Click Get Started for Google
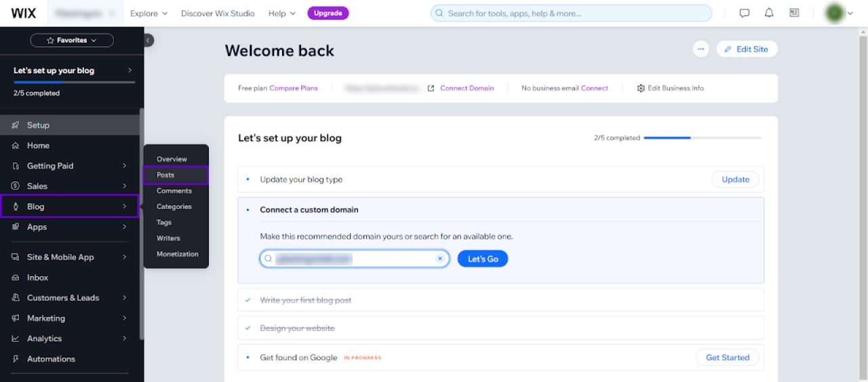 click(x=728, y=358)
